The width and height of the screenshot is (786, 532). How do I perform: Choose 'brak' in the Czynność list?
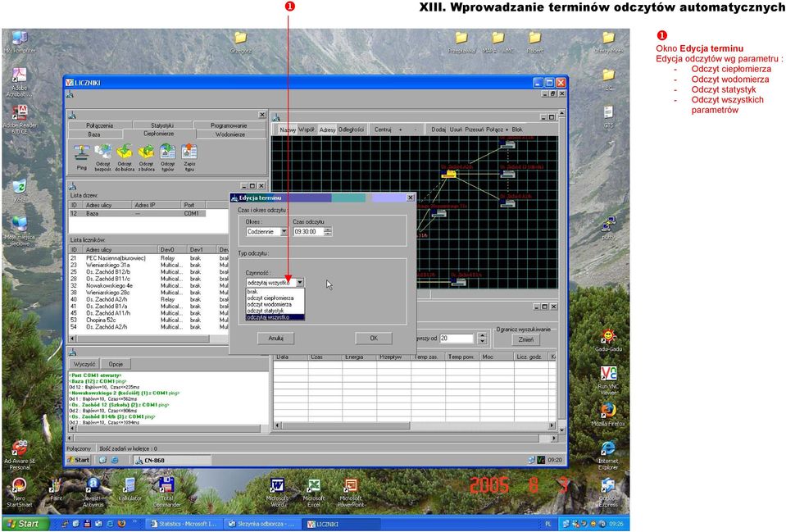[x=275, y=291]
